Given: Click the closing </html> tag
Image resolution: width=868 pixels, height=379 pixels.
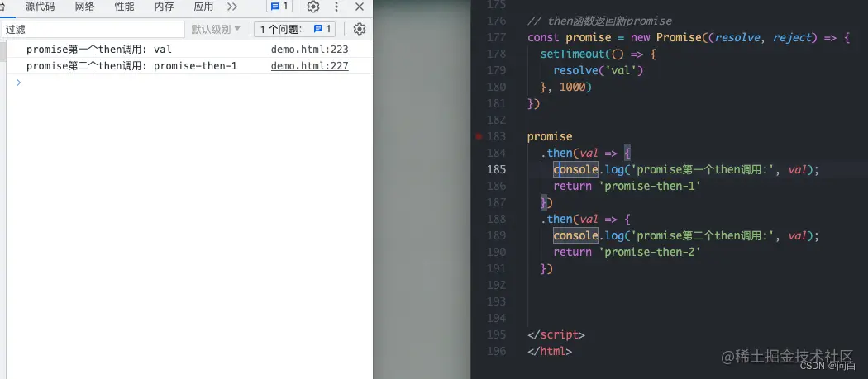Looking at the screenshot, I should coord(550,351).
